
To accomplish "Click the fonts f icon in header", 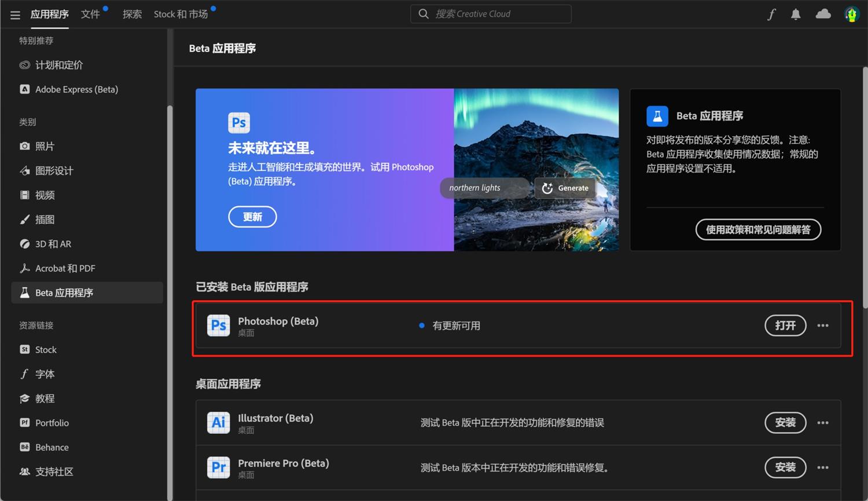I will pos(771,14).
